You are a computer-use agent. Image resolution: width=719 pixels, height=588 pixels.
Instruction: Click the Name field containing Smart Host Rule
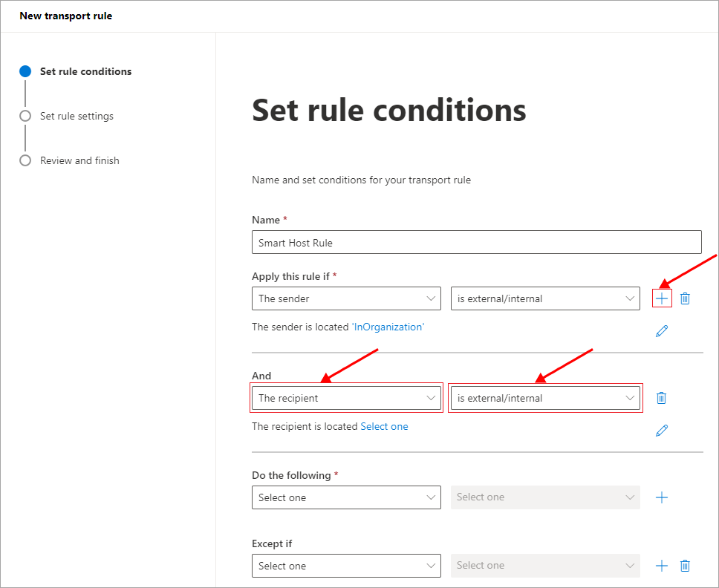476,242
